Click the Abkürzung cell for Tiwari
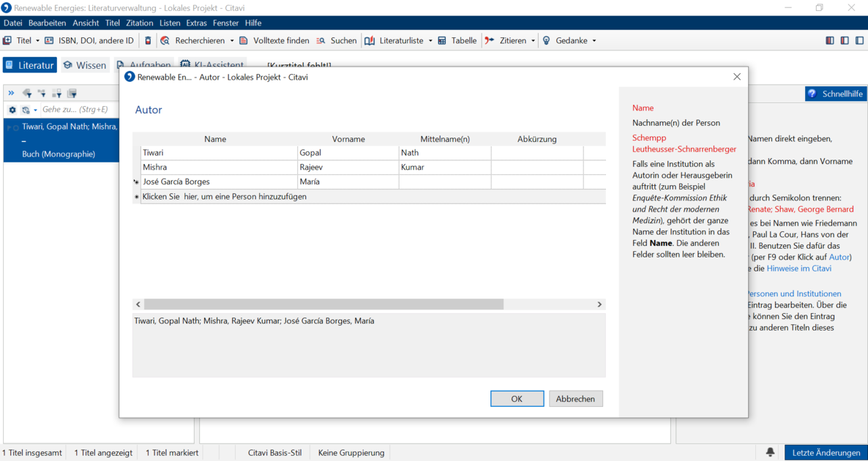 pyautogui.click(x=537, y=153)
